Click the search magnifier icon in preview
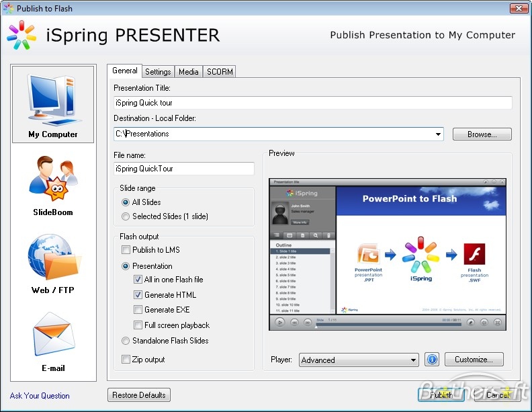The height and width of the screenshot is (412, 532). [x=316, y=235]
